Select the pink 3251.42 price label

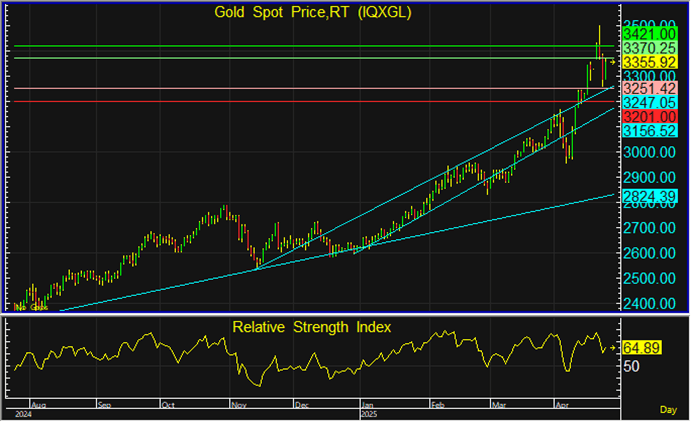[650, 89]
